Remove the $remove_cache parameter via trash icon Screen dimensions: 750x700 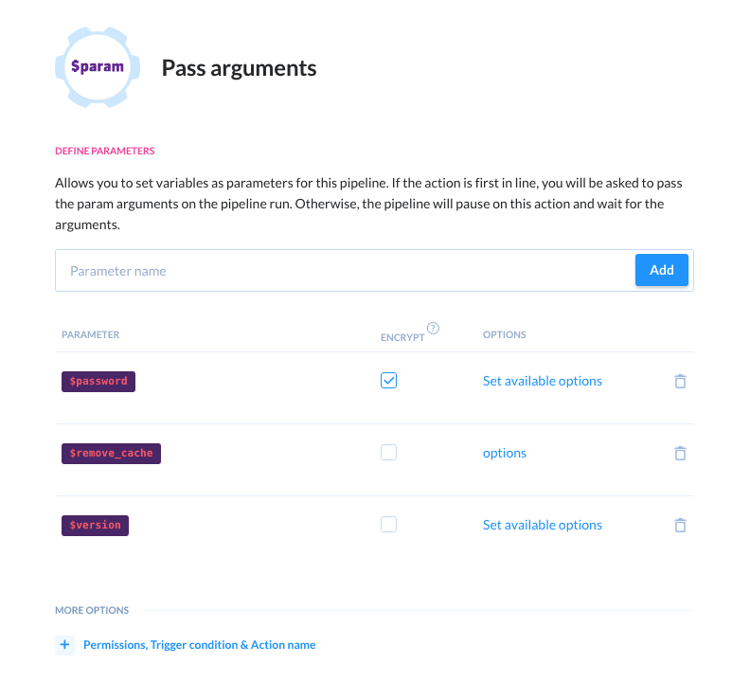(x=679, y=453)
